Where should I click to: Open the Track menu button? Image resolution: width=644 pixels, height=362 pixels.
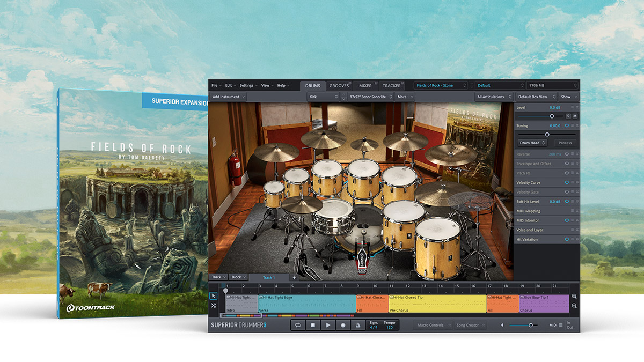click(x=218, y=277)
